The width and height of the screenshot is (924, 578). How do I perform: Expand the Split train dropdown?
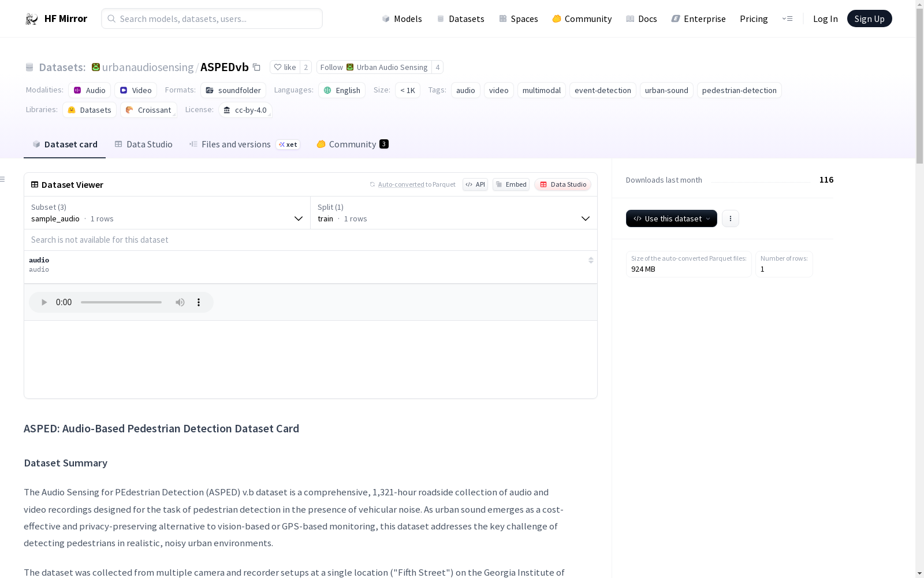[454, 213]
